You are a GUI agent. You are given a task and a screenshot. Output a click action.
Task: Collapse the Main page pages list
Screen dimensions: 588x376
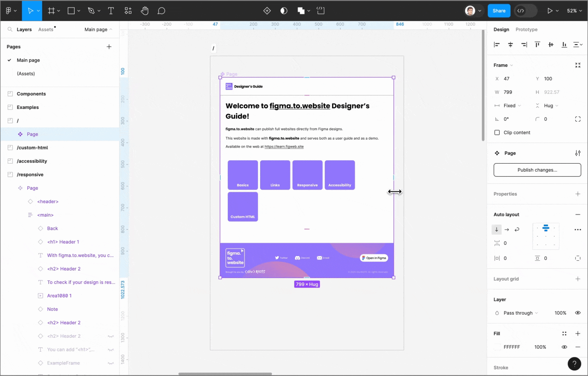pyautogui.click(x=98, y=29)
